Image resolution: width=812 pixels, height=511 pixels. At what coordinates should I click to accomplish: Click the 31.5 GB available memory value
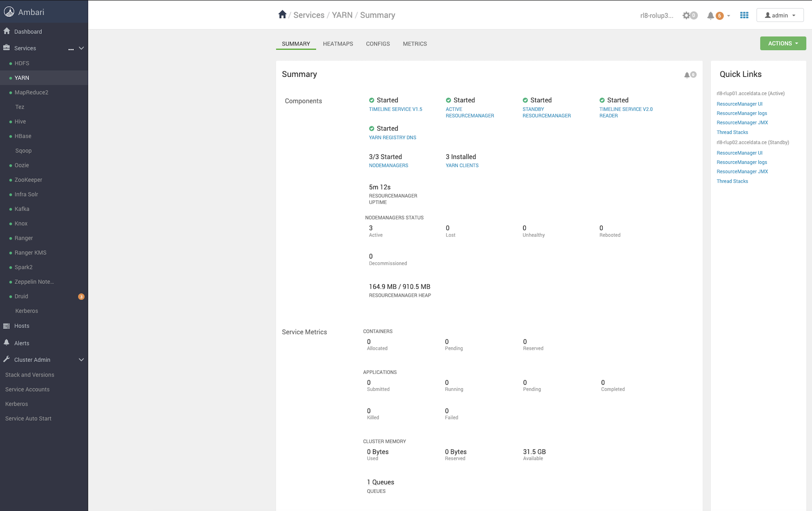[535, 452]
